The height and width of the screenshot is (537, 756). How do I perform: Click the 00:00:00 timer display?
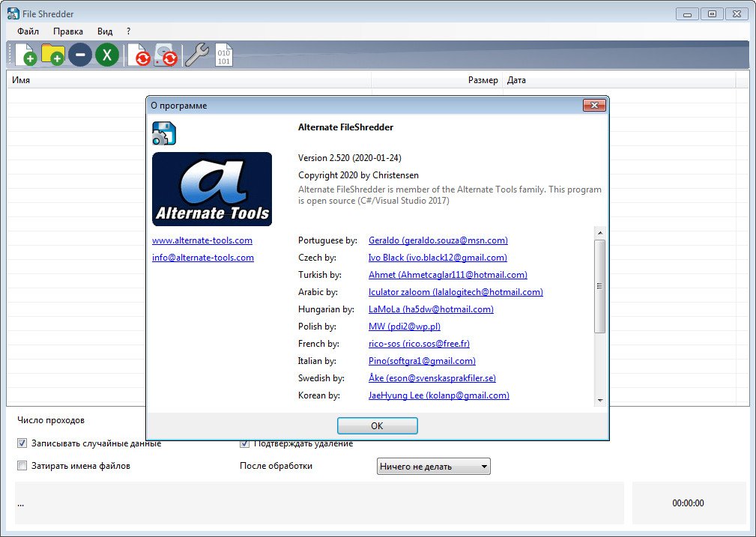688,503
